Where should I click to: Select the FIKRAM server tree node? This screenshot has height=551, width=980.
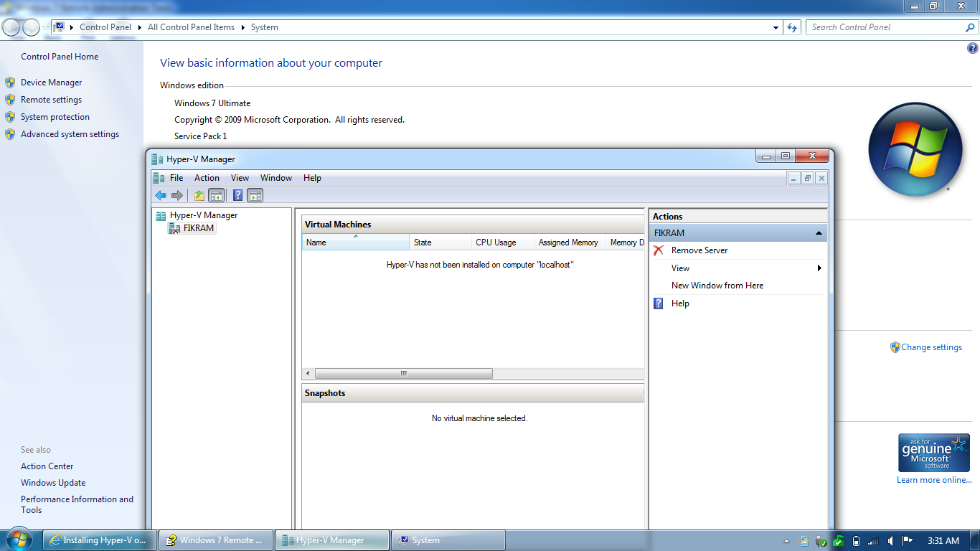pos(199,228)
